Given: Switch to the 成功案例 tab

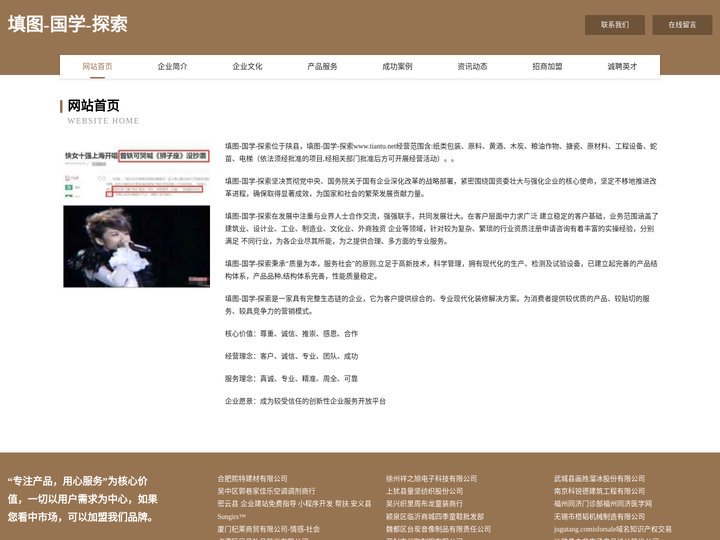Looking at the screenshot, I should pyautogui.click(x=397, y=66).
